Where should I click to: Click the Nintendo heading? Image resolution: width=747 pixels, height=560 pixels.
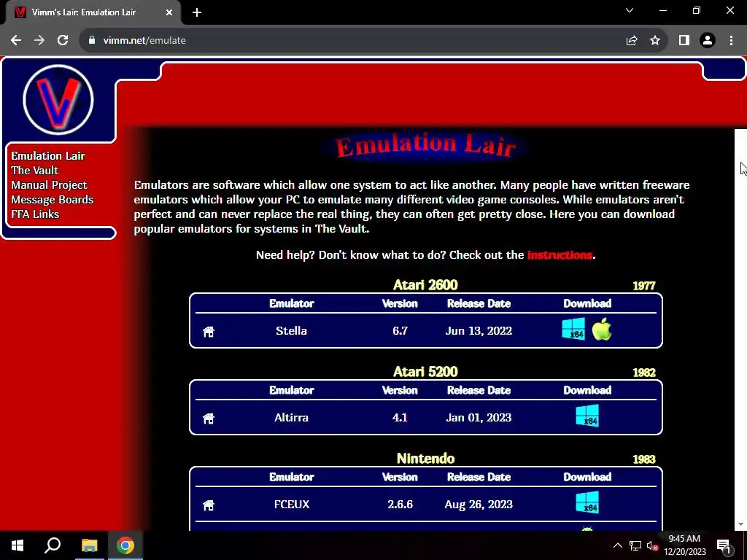pos(425,458)
